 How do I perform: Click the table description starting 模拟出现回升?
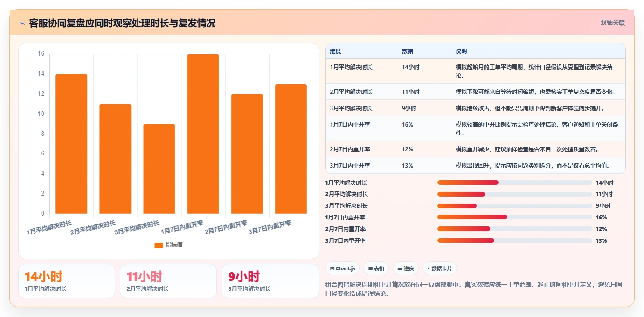pyautogui.click(x=533, y=166)
